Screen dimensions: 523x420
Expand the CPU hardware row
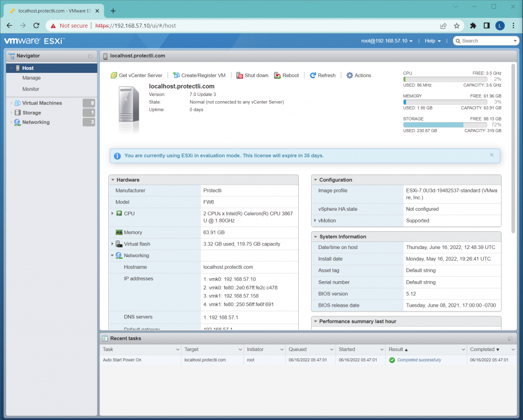(112, 213)
